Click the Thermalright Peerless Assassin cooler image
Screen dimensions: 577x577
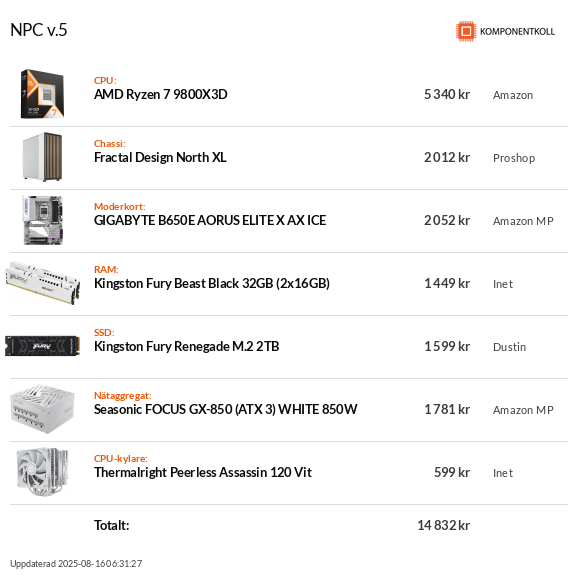pos(42,472)
